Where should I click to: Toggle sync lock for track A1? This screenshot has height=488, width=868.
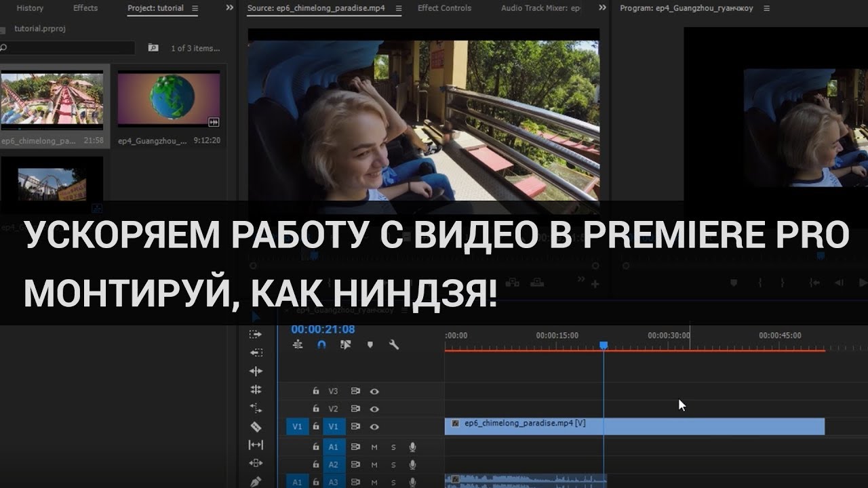(355, 447)
